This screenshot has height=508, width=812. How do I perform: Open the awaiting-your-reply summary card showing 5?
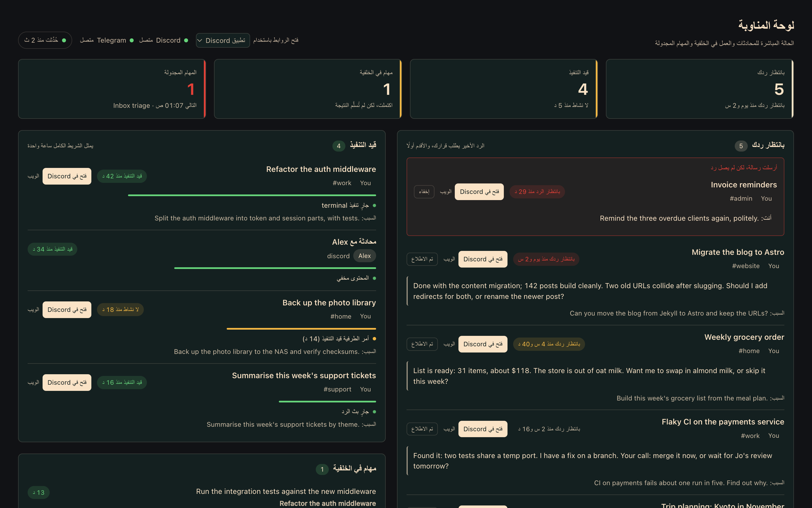click(700, 89)
